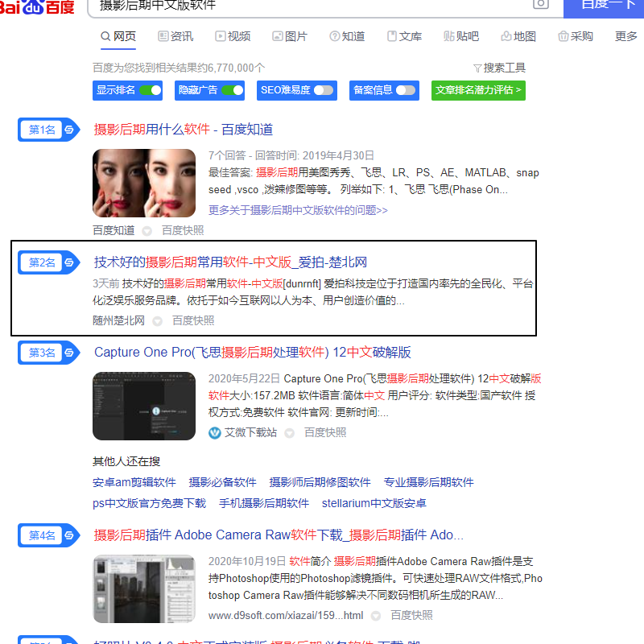The width and height of the screenshot is (644, 644).
Task: Expand dropdown arrow beside 随州楚北网
Action: tap(157, 321)
